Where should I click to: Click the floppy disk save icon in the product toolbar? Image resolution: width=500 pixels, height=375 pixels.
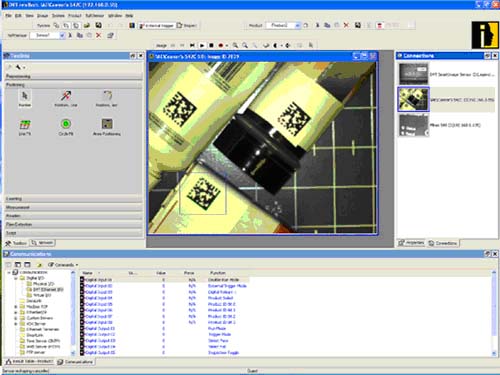358,25
